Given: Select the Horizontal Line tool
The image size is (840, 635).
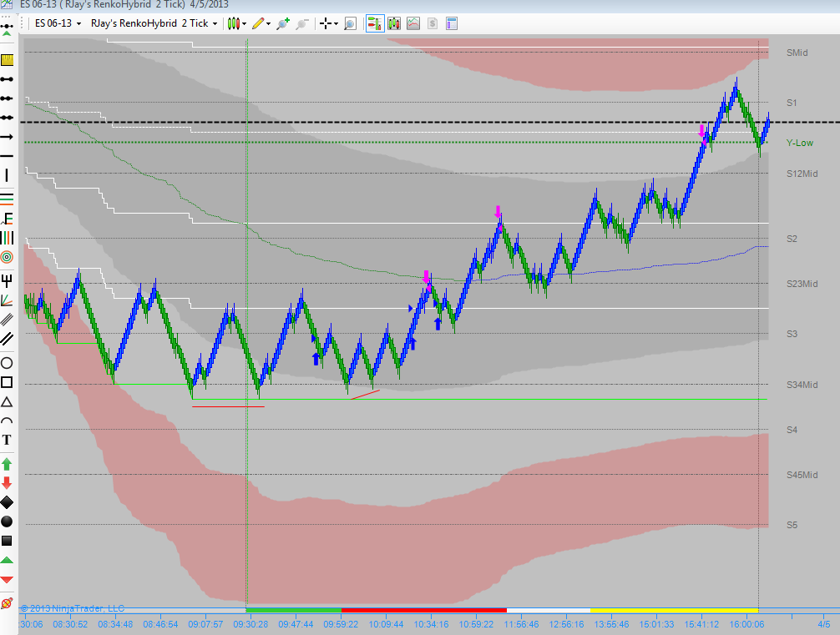Looking at the screenshot, I should (x=7, y=156).
